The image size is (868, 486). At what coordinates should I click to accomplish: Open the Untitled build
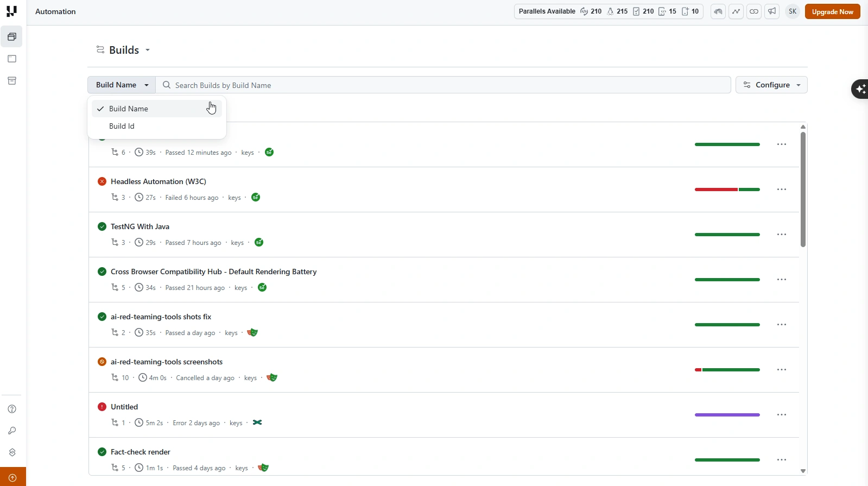(124, 407)
